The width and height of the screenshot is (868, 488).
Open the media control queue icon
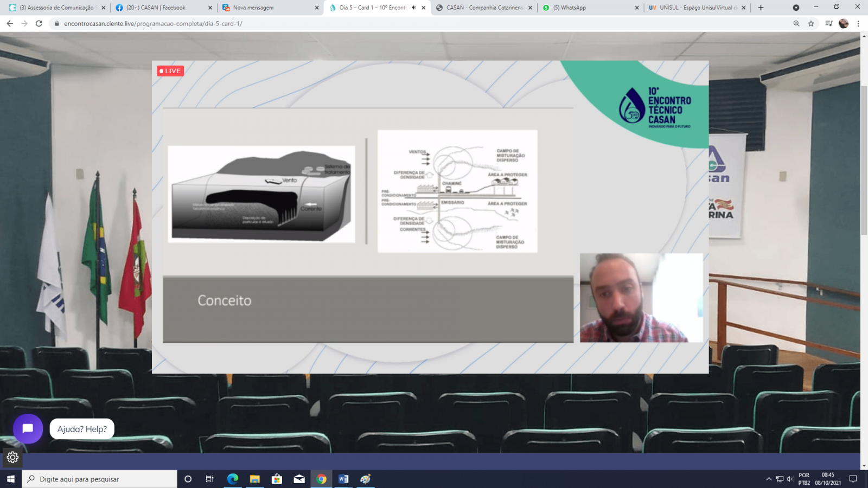(828, 23)
